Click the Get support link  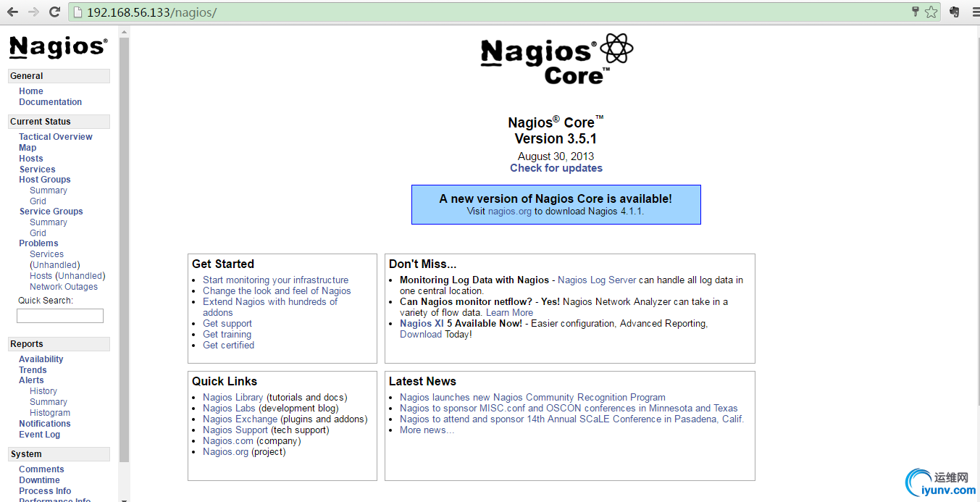point(227,324)
